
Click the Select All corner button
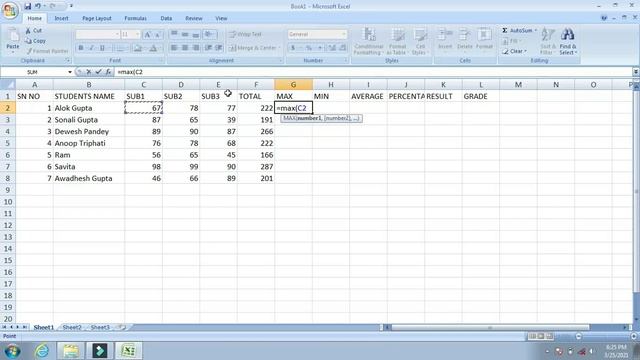[7, 84]
